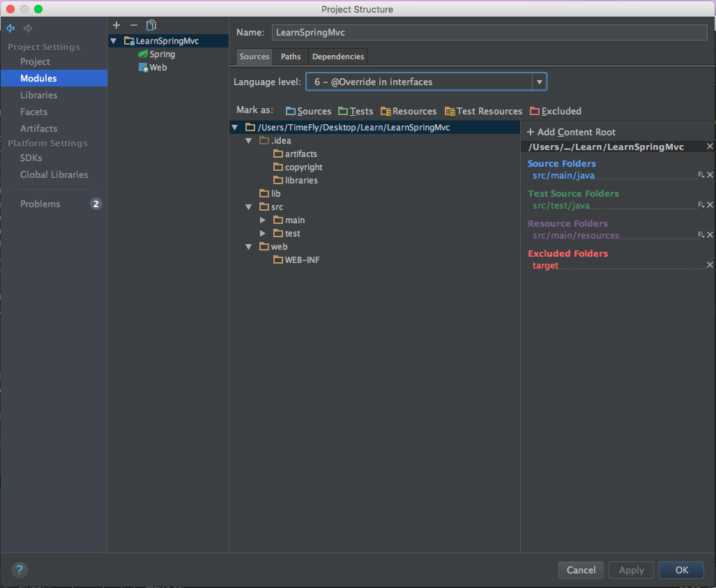Click the Problems count badge
Screen dimensions: 716x588
[96, 204]
